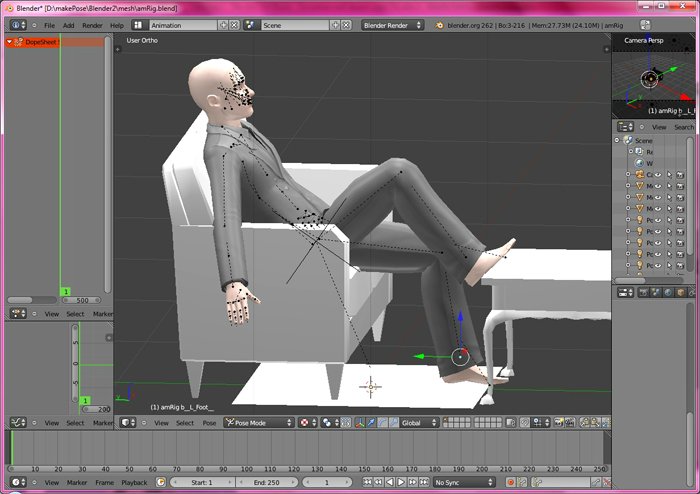The image size is (700, 494).
Task: Toggle renderability camera of first outliner object
Action: [682, 174]
